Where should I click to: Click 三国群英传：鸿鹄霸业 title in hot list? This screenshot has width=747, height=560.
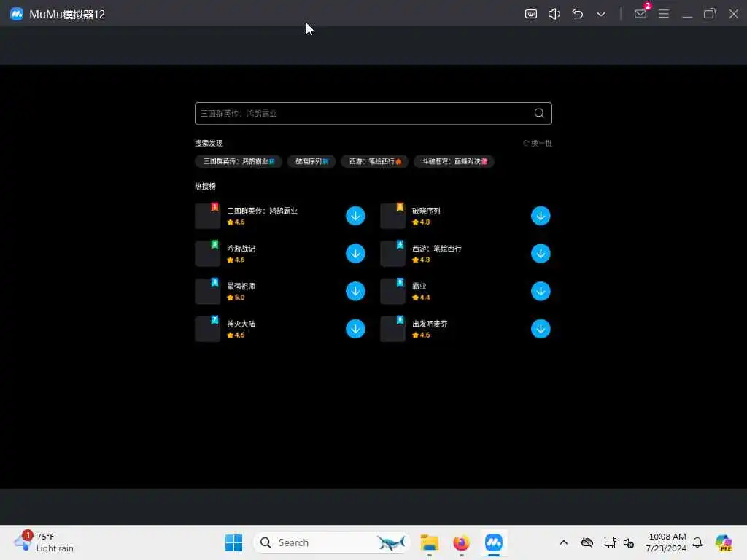(262, 211)
